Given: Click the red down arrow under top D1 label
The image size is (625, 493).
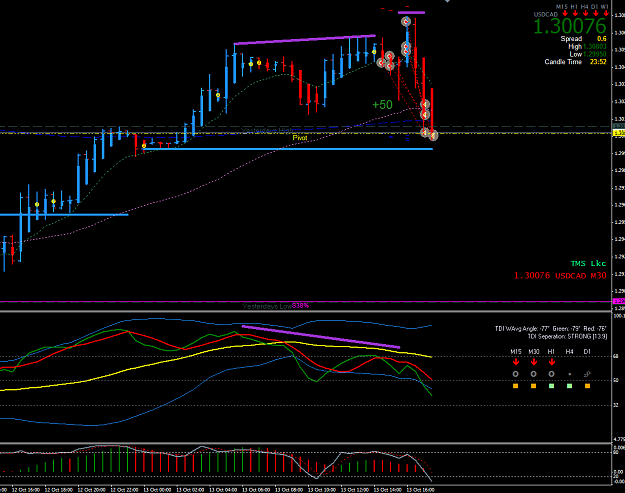Looking at the screenshot, I should pyautogui.click(x=596, y=14).
